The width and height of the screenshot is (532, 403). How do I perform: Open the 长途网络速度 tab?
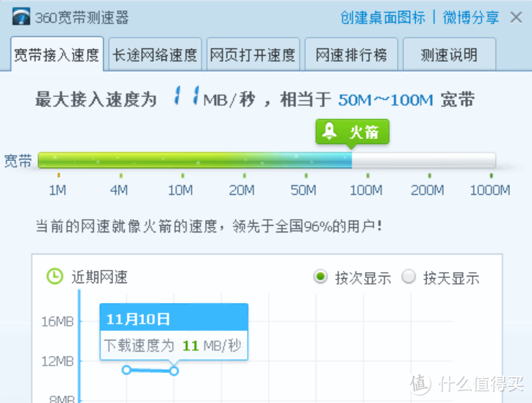(x=154, y=55)
